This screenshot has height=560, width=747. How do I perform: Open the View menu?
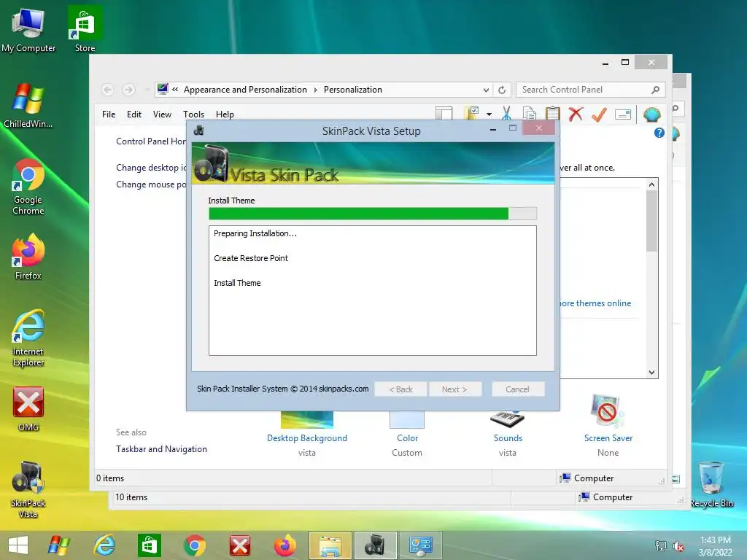(162, 114)
